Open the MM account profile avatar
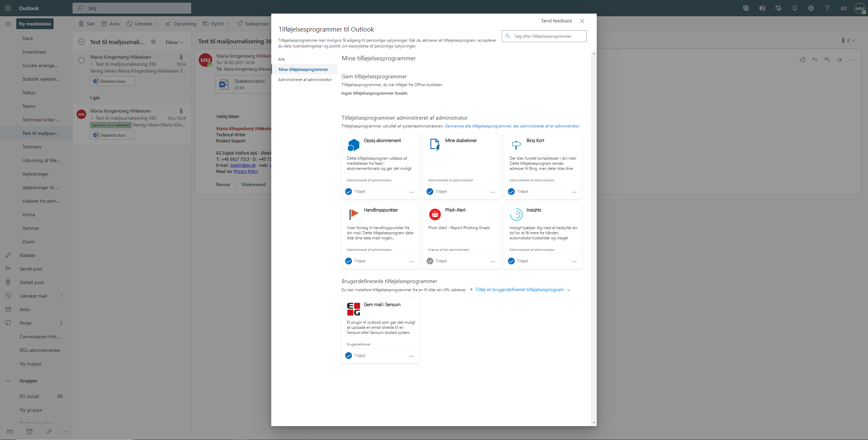The height and width of the screenshot is (440, 868). 860,8
